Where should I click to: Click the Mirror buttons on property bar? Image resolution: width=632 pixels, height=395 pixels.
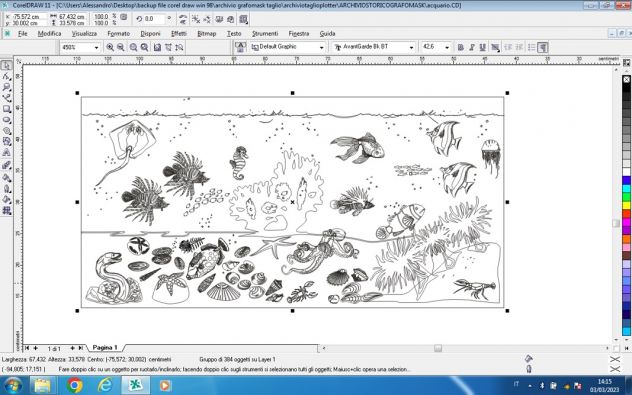[x=183, y=19]
